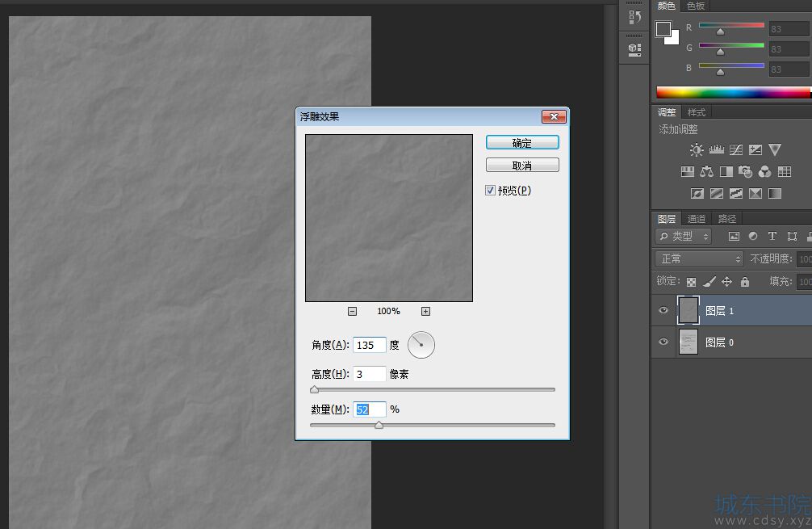Select the 图层 1 layer thumbnail
This screenshot has height=529, width=812.
(689, 310)
